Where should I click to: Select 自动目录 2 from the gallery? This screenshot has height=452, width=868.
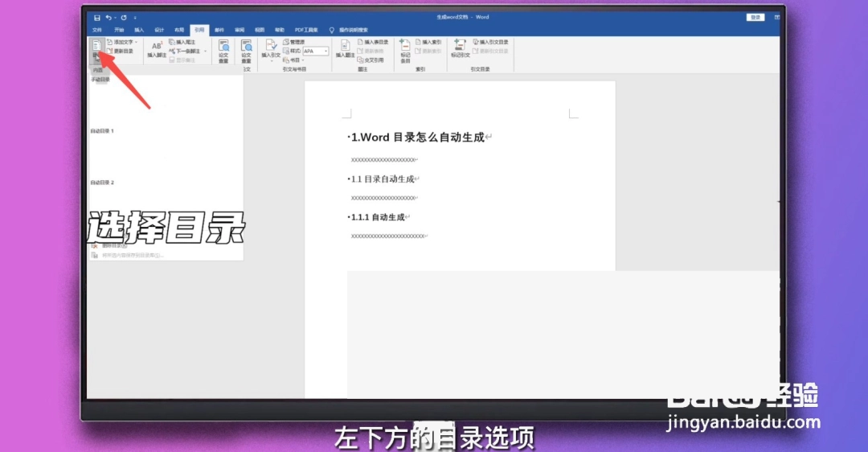[x=102, y=183]
